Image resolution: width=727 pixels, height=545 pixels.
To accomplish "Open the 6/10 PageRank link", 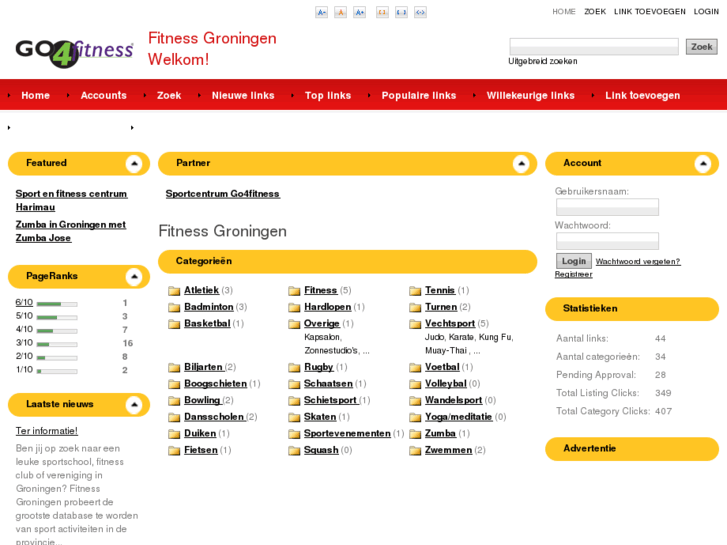I will (24, 302).
